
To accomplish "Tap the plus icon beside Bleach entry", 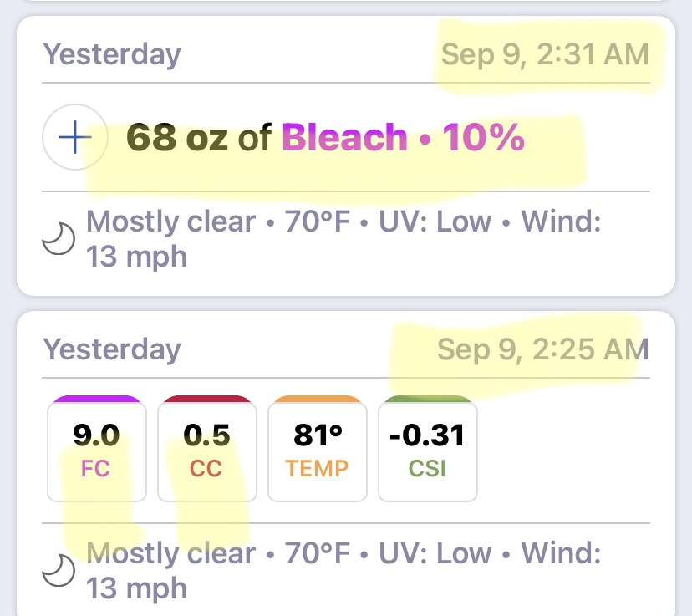I will [x=75, y=137].
